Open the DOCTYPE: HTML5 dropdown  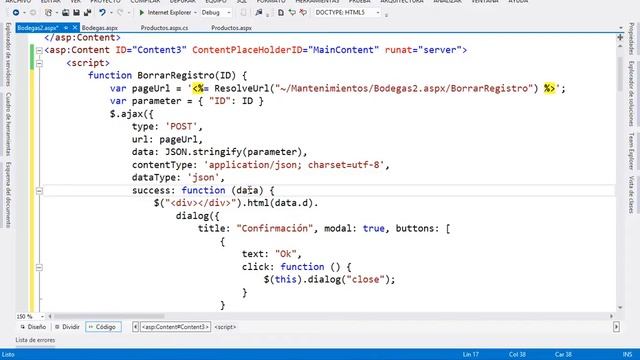point(378,13)
